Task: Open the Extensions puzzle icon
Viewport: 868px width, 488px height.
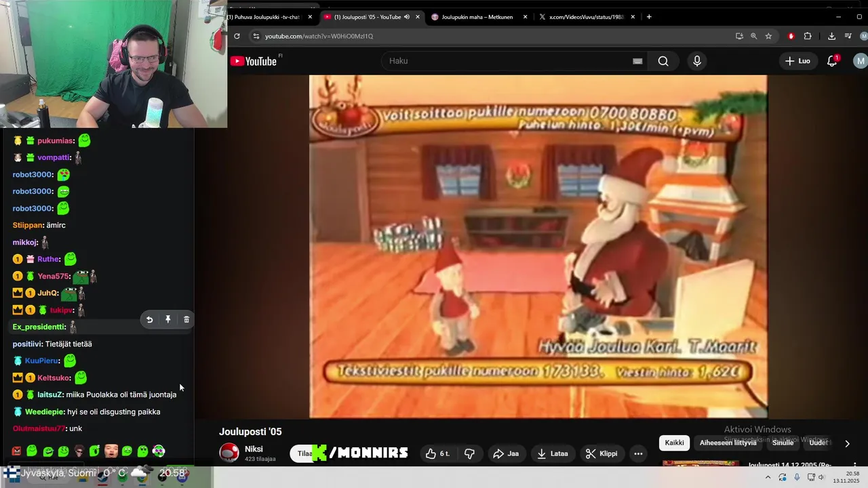Action: [x=808, y=36]
